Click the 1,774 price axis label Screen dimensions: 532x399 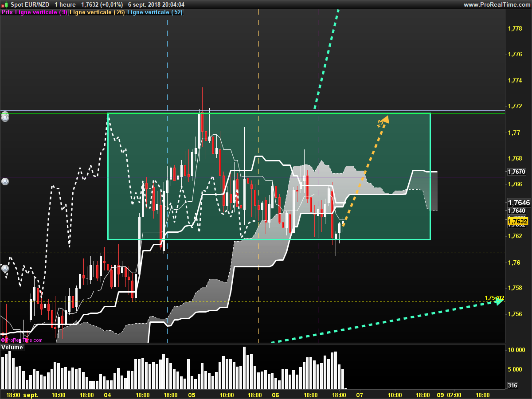(515, 80)
